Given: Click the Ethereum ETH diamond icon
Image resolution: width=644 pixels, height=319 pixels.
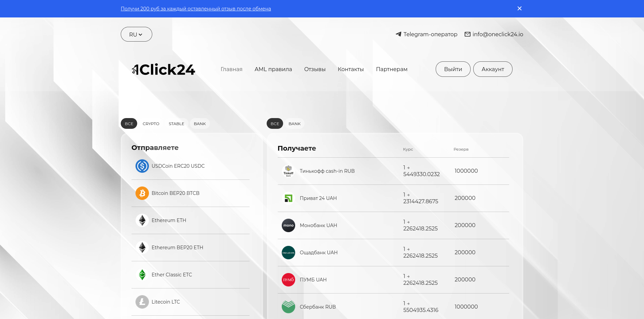Looking at the screenshot, I should click(x=142, y=220).
